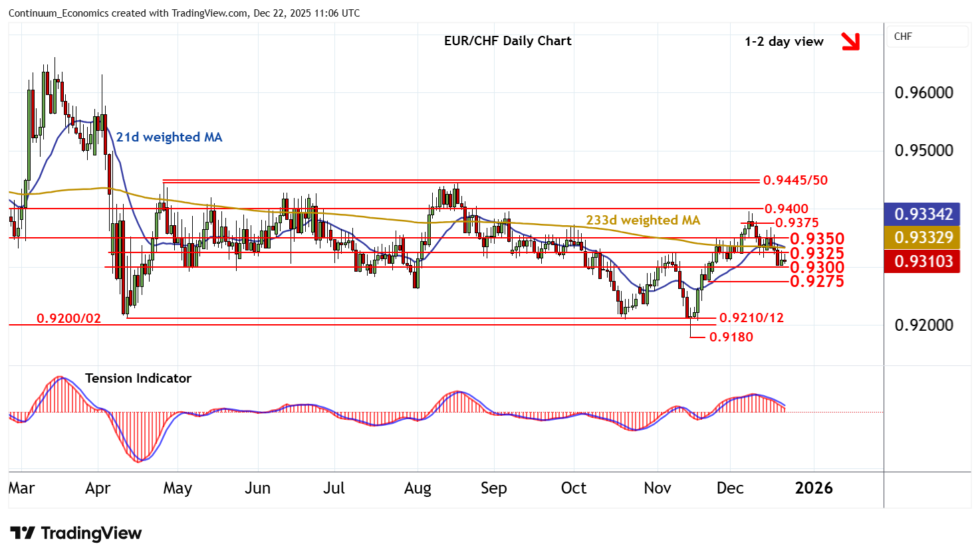This screenshot has height=558, width=980.
Task: Click the 2026 marker on time axis
Action: coord(814,488)
